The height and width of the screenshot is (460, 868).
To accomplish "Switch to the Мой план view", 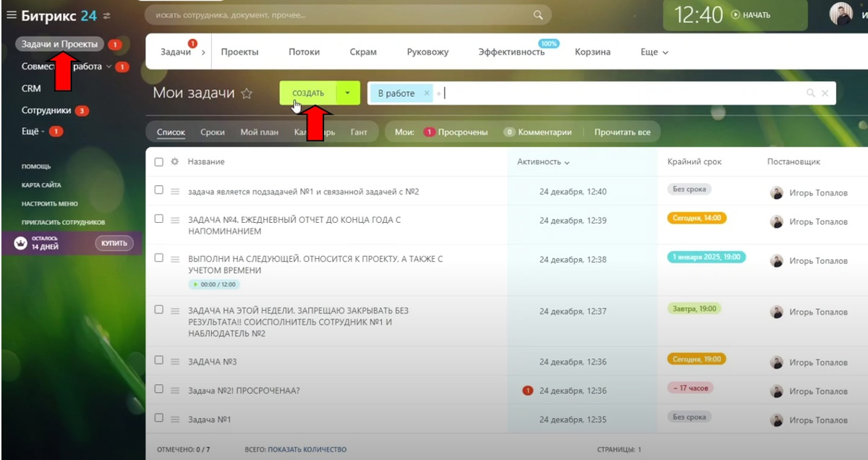I will coord(259,132).
